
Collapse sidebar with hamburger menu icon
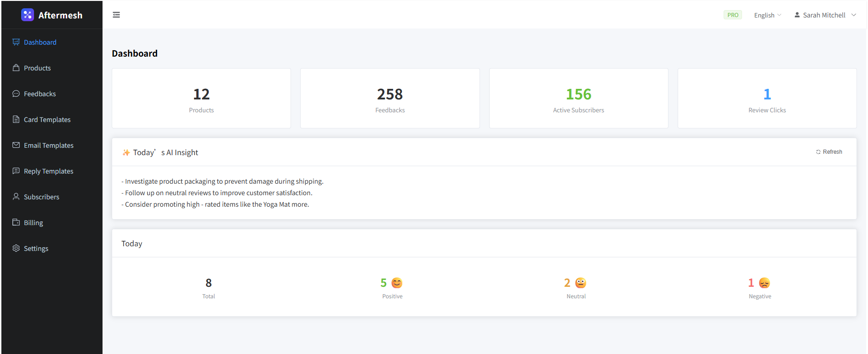point(116,15)
